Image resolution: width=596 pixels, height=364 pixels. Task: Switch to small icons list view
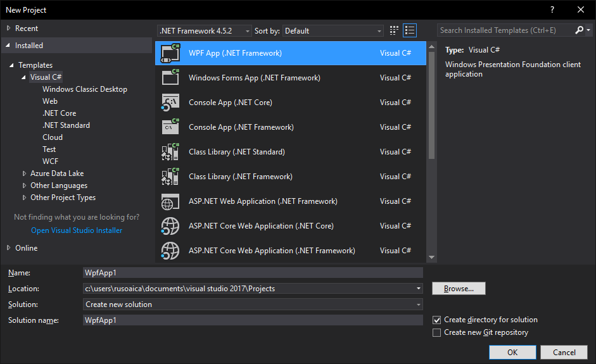[x=410, y=30]
